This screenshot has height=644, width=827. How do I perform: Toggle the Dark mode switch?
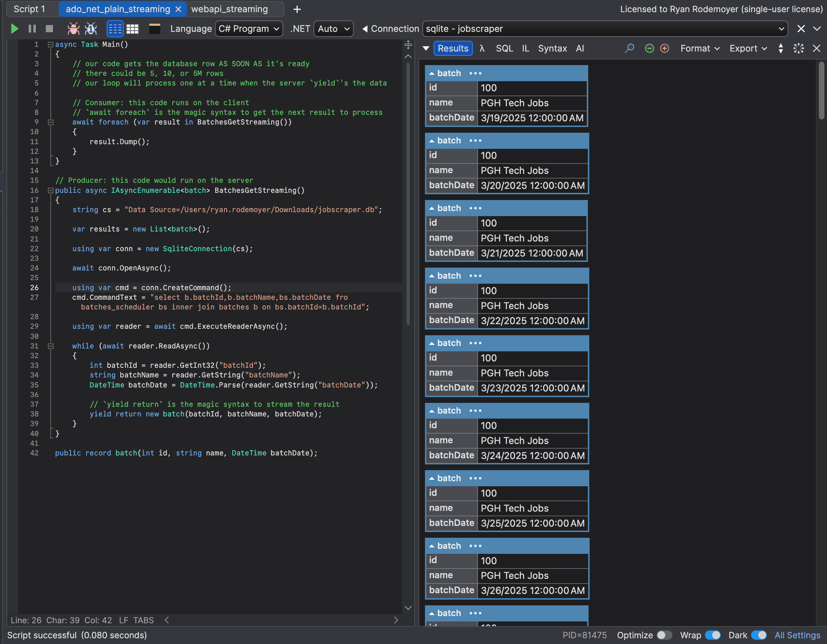click(x=759, y=635)
